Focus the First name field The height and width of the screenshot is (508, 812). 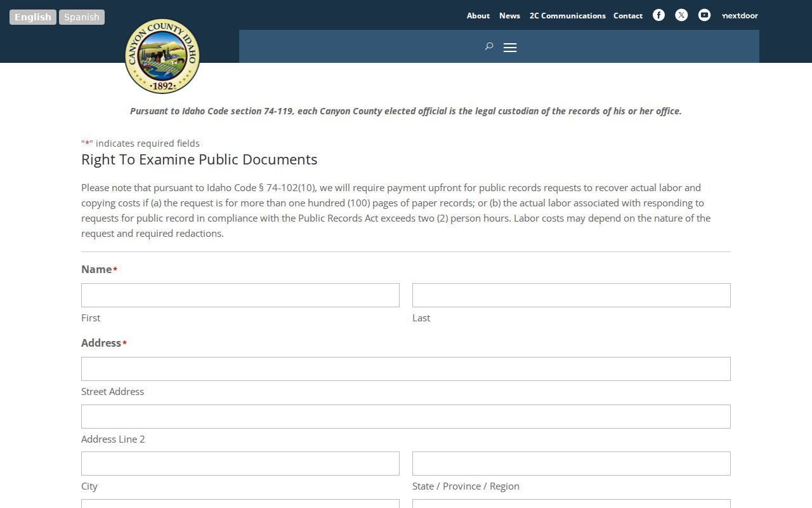click(x=240, y=295)
